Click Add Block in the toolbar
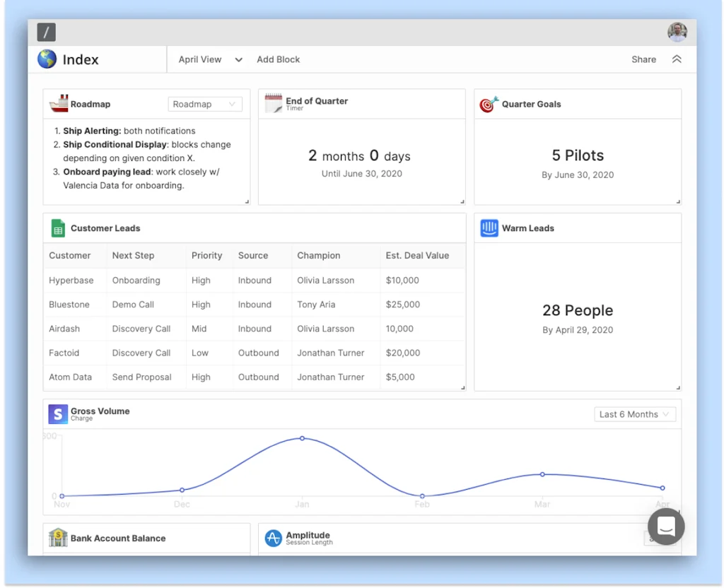 278,59
